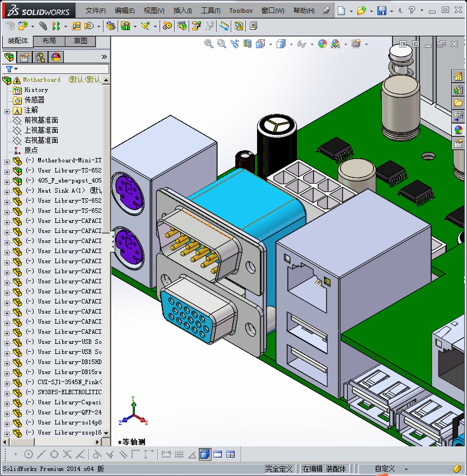Viewport: 467px width, 476px height.
Task: Expand the 注解 tree node
Action: pos(7,111)
